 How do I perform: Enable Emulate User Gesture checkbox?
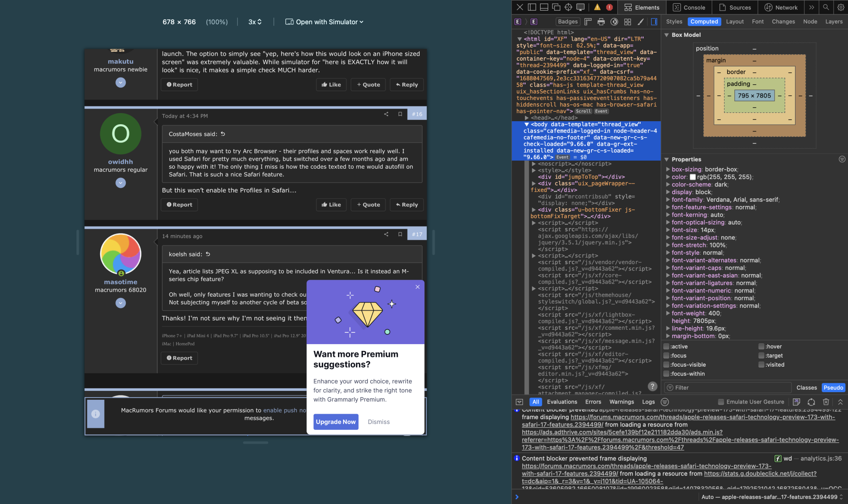tap(721, 402)
